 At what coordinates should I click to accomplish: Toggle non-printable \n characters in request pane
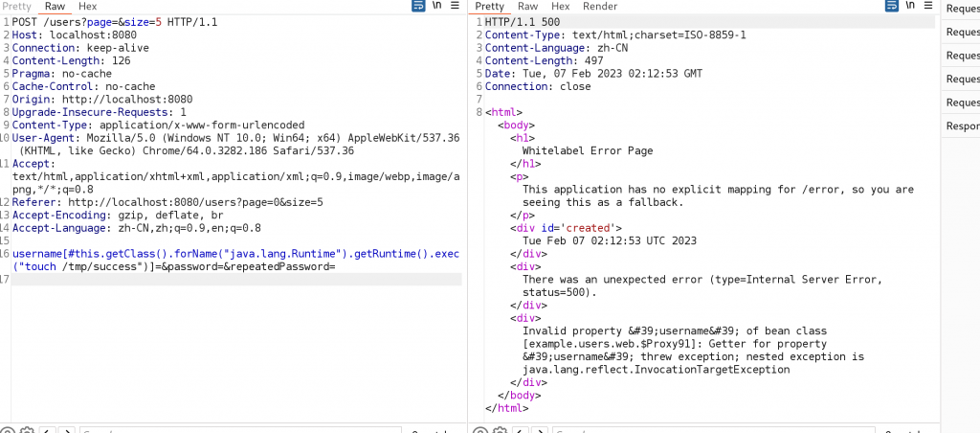pos(437,6)
